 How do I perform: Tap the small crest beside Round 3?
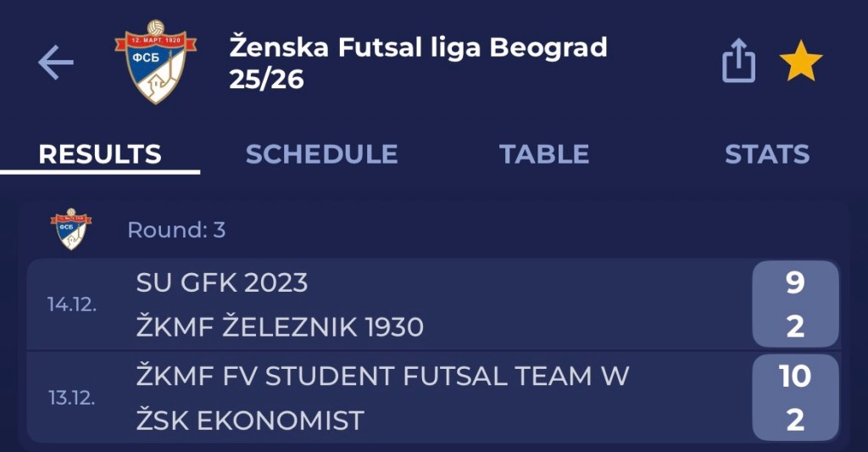(x=71, y=229)
